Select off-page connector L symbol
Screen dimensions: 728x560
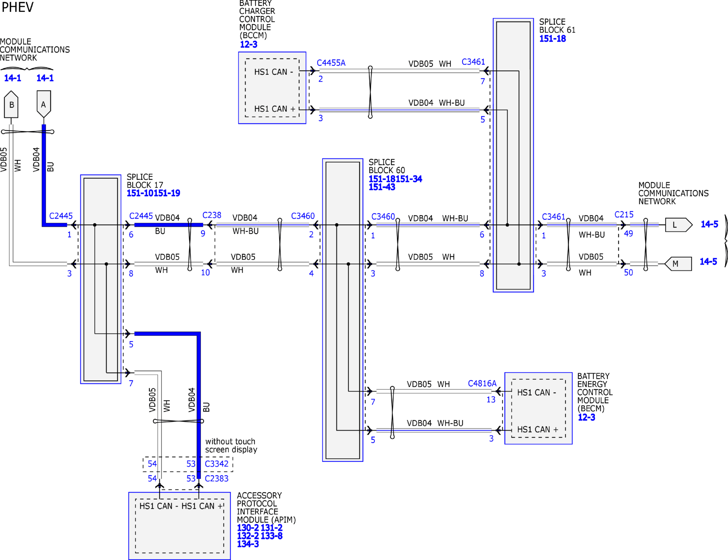[678, 225]
